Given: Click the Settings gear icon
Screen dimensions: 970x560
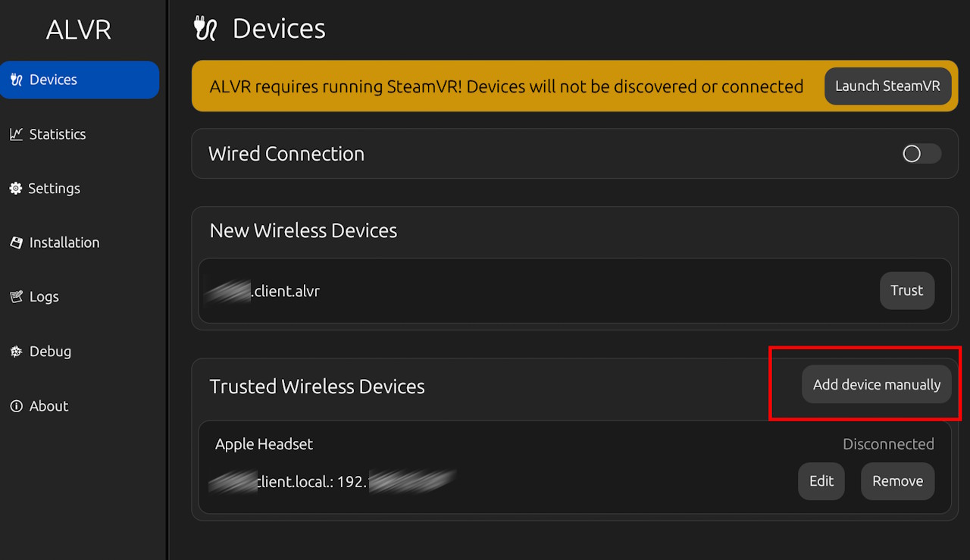Looking at the screenshot, I should click(x=16, y=189).
